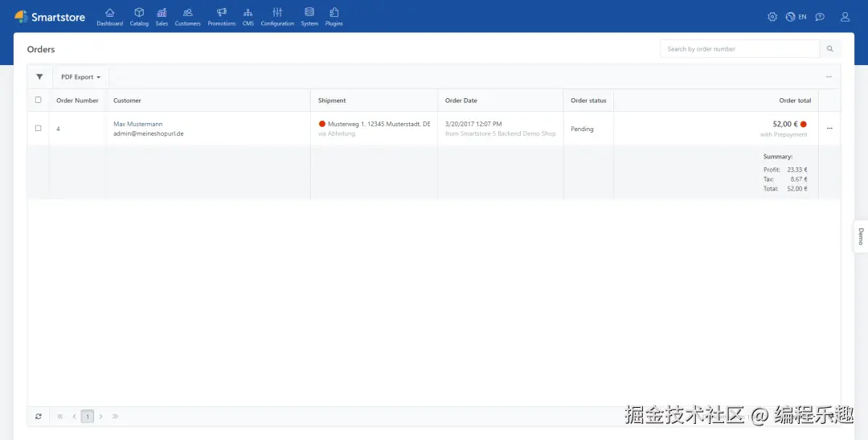
Task: Switch language via EN globe icon
Action: click(796, 17)
